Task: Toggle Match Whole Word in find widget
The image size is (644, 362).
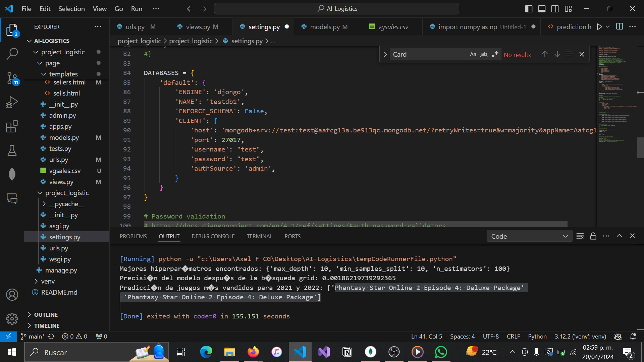Action: tap(484, 54)
